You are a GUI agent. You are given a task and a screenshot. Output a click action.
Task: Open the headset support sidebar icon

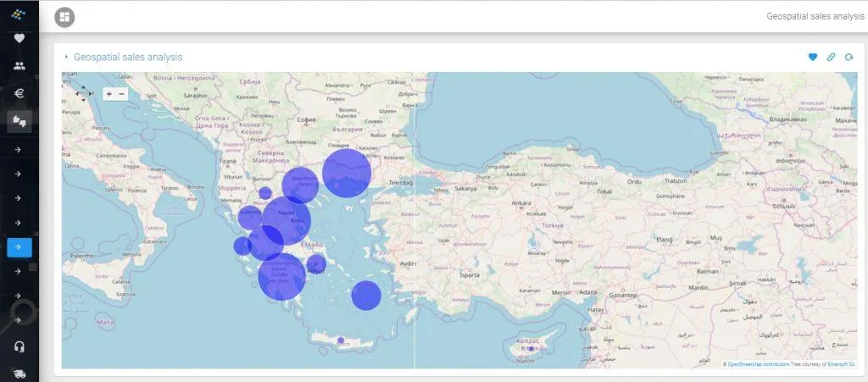pyautogui.click(x=19, y=347)
